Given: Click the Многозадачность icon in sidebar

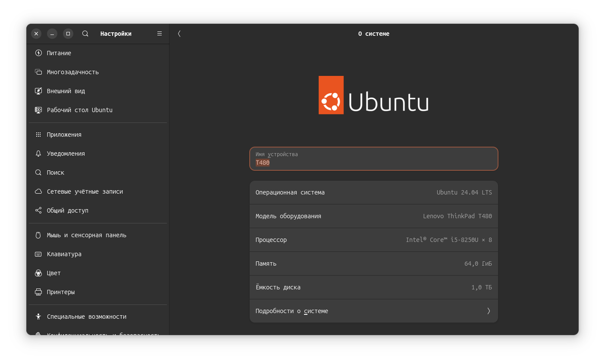Looking at the screenshot, I should click(x=38, y=72).
